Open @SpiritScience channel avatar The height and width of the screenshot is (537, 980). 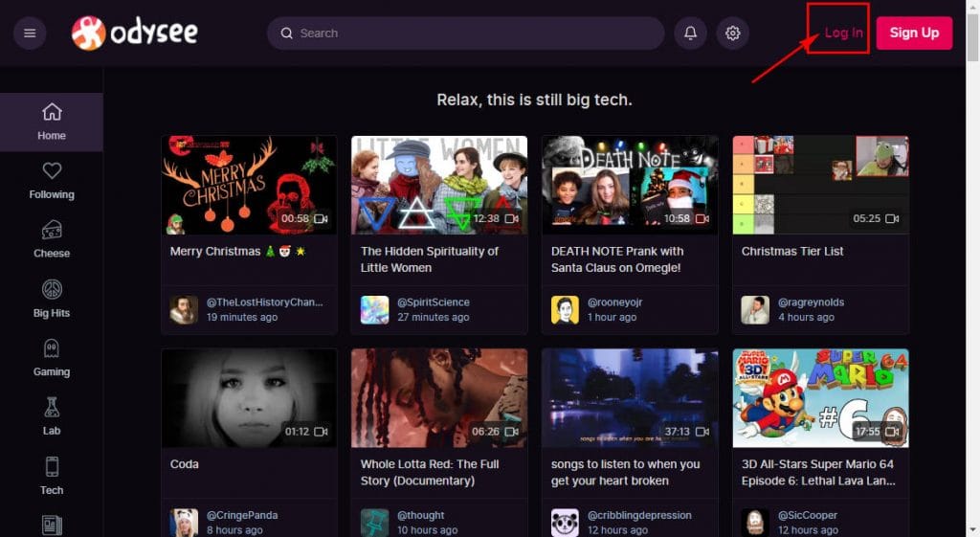tap(374, 310)
